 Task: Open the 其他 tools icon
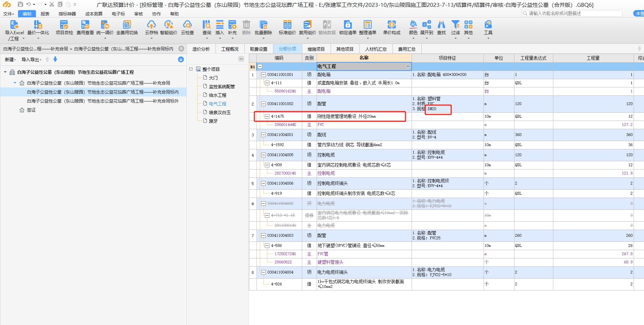pos(468,24)
